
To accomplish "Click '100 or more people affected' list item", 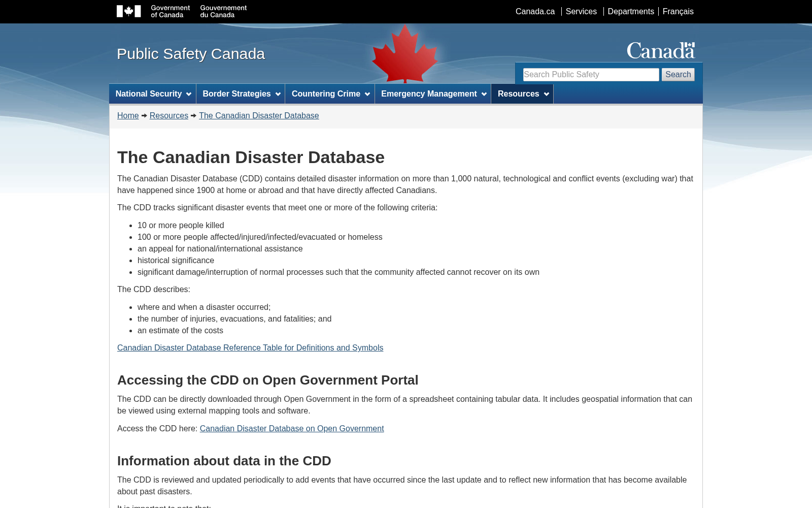I will coord(260,237).
